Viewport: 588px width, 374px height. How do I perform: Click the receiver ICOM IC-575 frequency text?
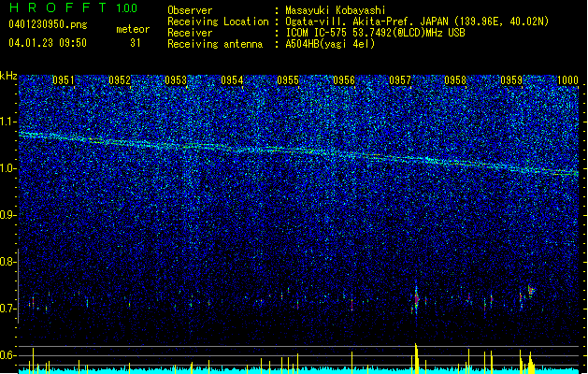[x=375, y=33]
